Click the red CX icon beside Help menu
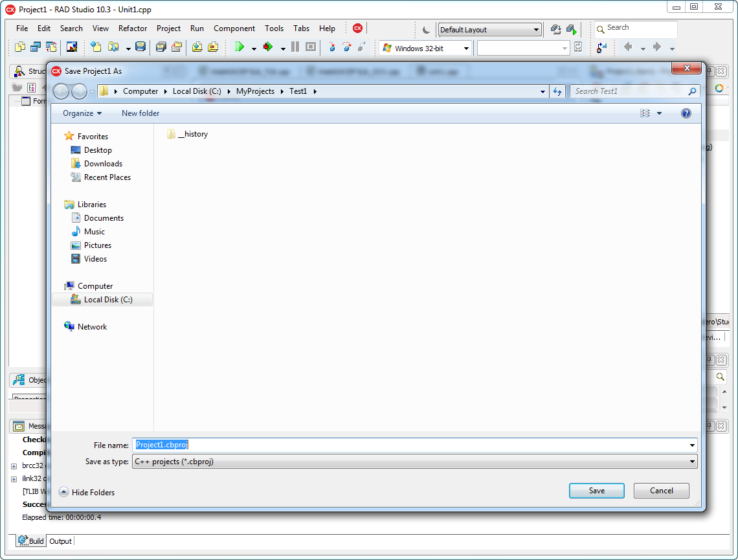Viewport: 738px width, 560px height. coord(358,28)
